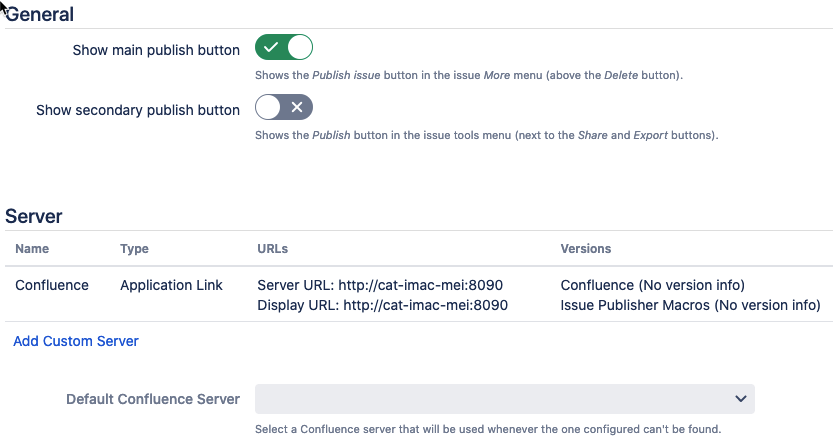Viewport: 833px width, 447px height.
Task: Click the Application Link type cell
Action: tap(170, 285)
